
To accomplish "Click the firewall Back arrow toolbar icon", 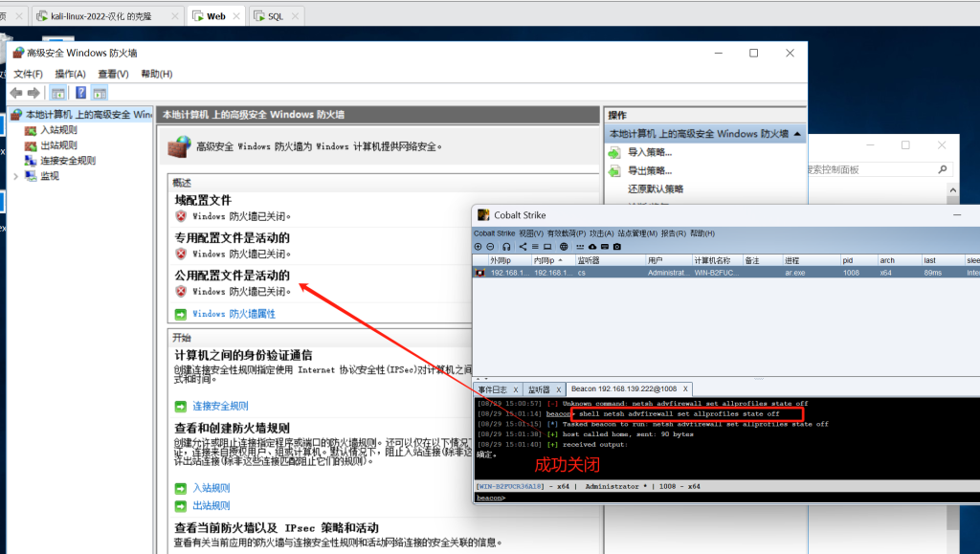I will (x=16, y=93).
